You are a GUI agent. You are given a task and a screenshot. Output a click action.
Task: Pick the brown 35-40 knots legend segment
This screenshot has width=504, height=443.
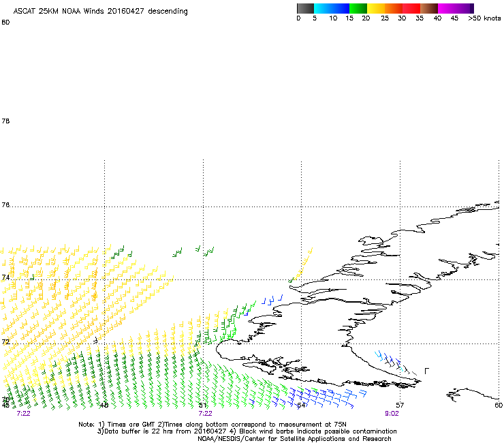pos(429,8)
